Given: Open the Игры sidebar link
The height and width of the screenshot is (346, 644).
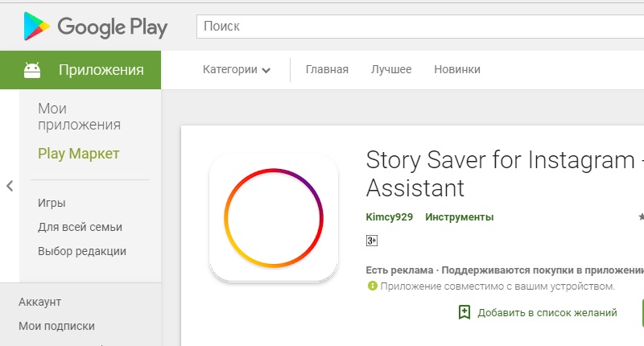Looking at the screenshot, I should (52, 203).
